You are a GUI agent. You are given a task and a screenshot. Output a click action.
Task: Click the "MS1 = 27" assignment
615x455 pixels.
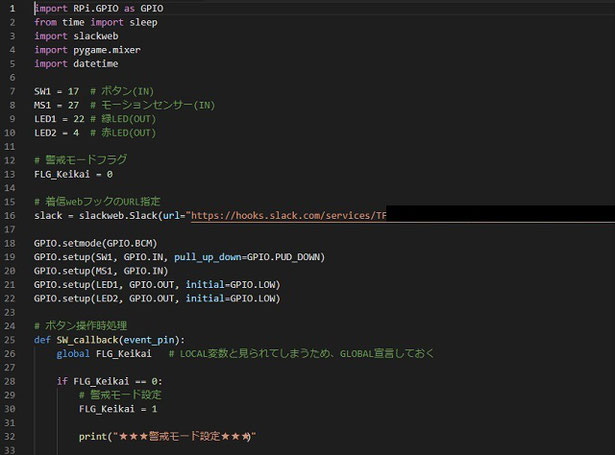click(x=56, y=105)
